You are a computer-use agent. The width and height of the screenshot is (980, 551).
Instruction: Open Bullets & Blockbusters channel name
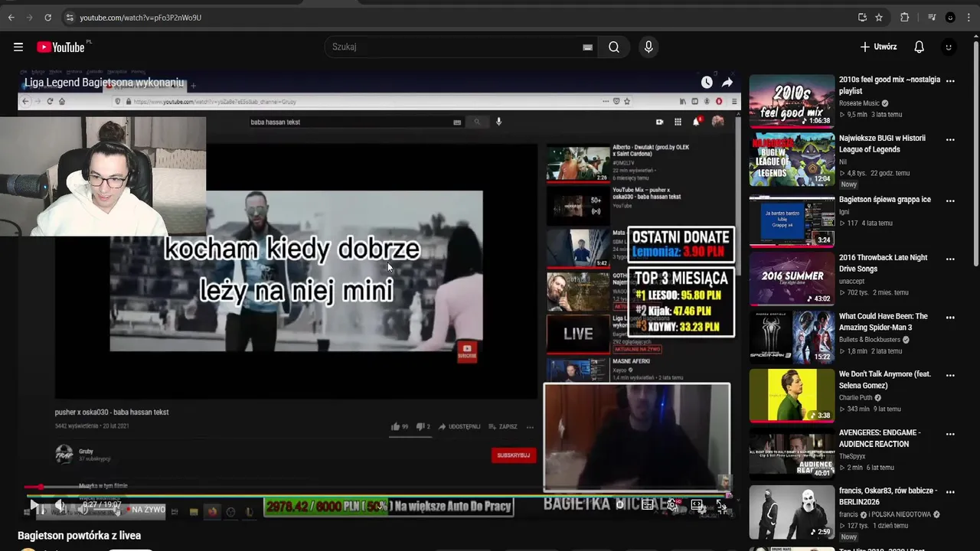click(x=871, y=340)
